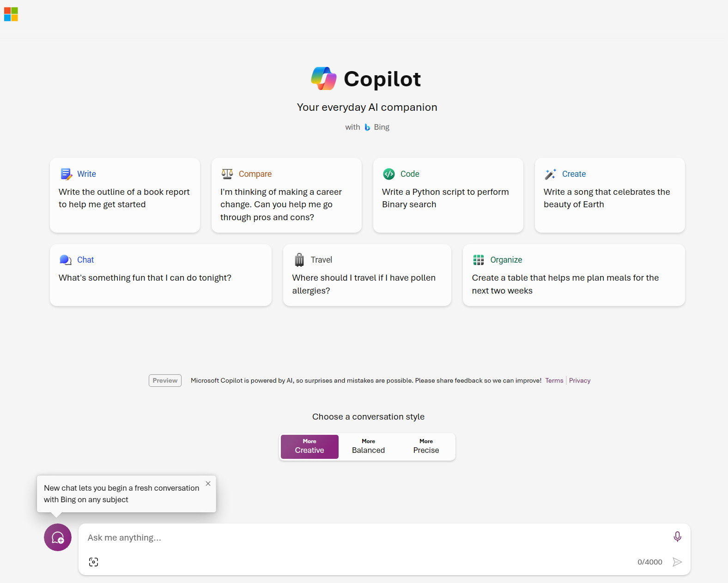This screenshot has height=583, width=728.
Task: Select the Write suggestion icon
Action: (x=66, y=174)
